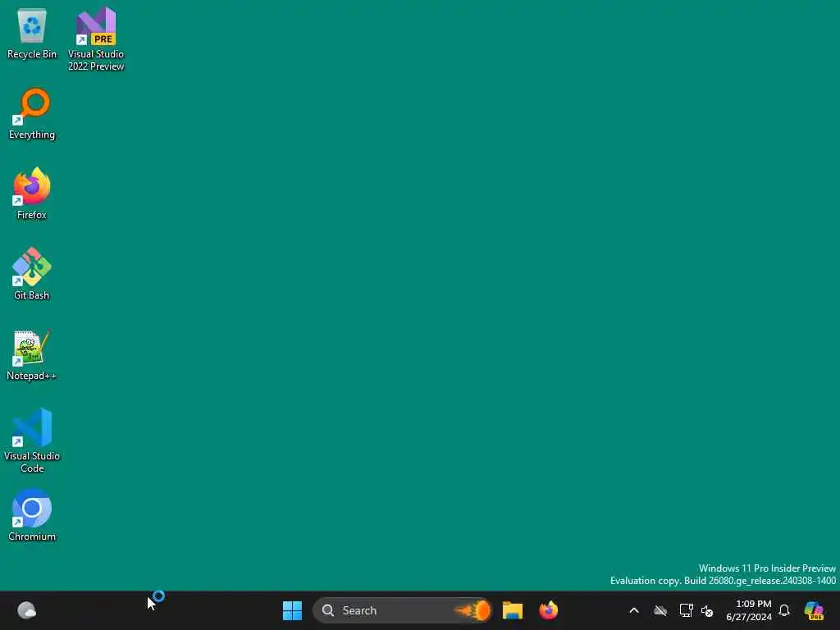Select the Firefox desktop shortcut
The image size is (840, 630).
pos(32,194)
